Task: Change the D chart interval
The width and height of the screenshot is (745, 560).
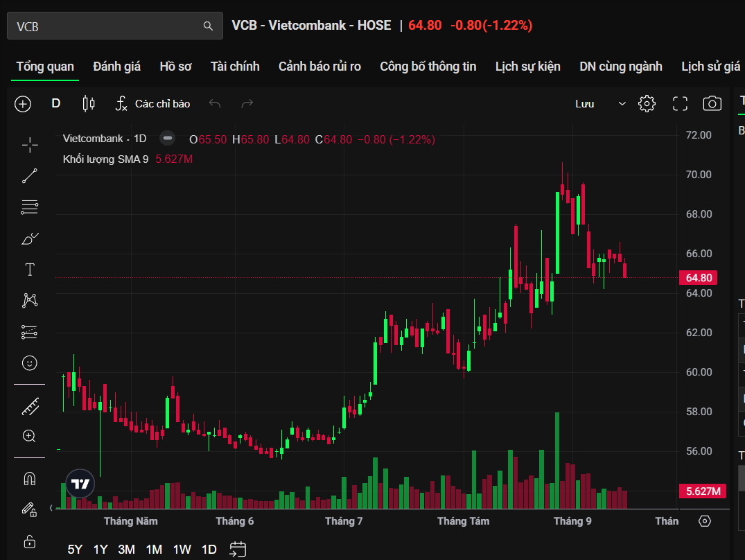Action: 55,103
